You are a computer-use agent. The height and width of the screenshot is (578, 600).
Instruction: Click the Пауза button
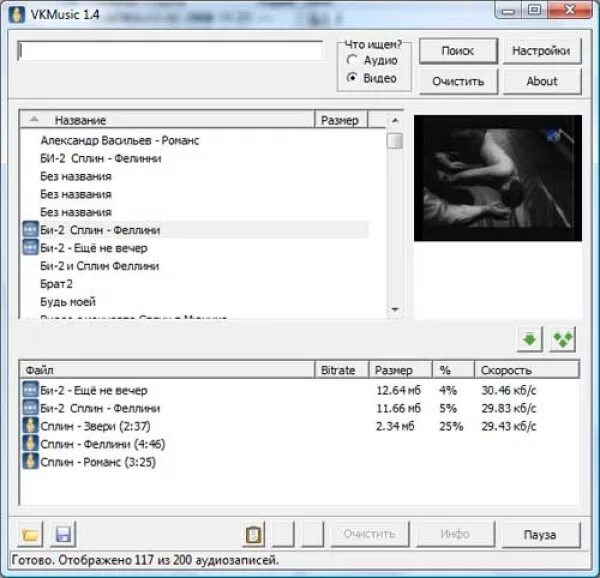[x=541, y=534]
